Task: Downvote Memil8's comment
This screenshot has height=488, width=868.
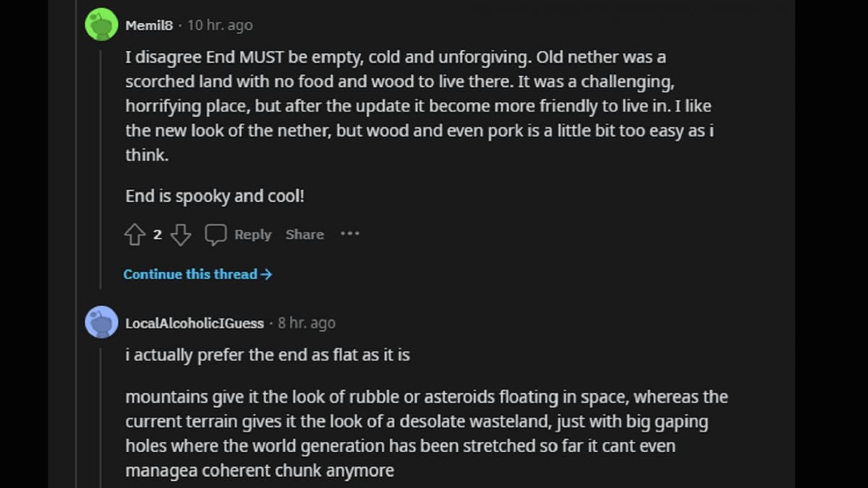Action: pos(180,234)
